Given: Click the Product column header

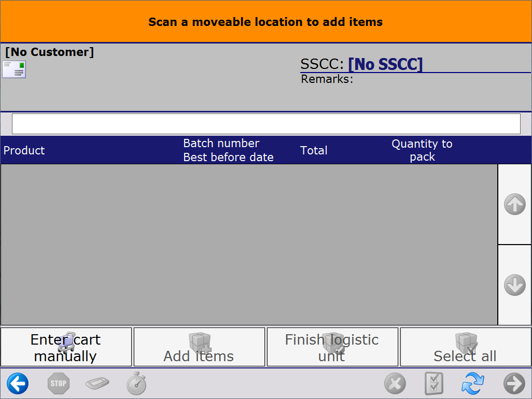Looking at the screenshot, I should tap(23, 150).
